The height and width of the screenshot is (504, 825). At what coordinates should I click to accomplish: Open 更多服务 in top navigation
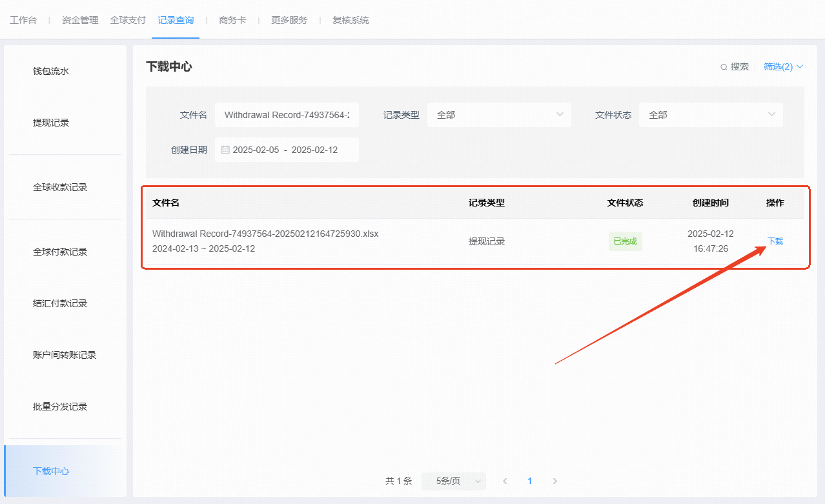[x=289, y=20]
